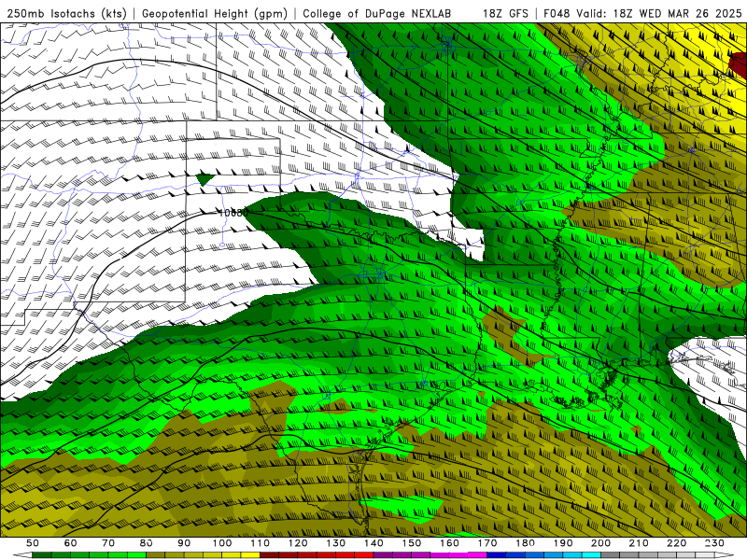Click the 230 value on the legend scale
This screenshot has width=747, height=560.
coord(714,543)
